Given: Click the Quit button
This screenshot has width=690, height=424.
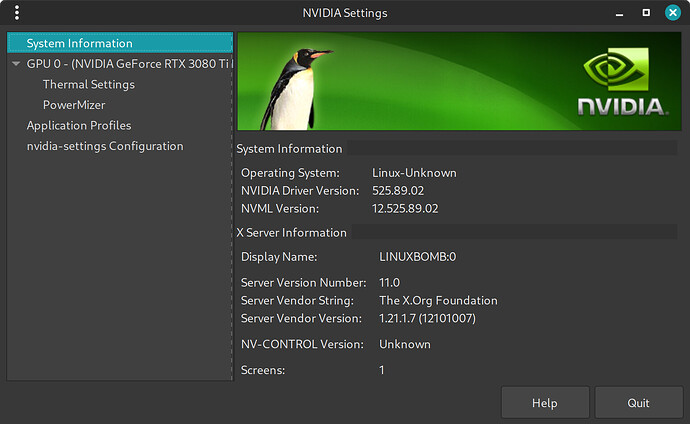Looking at the screenshot, I should coord(638,403).
